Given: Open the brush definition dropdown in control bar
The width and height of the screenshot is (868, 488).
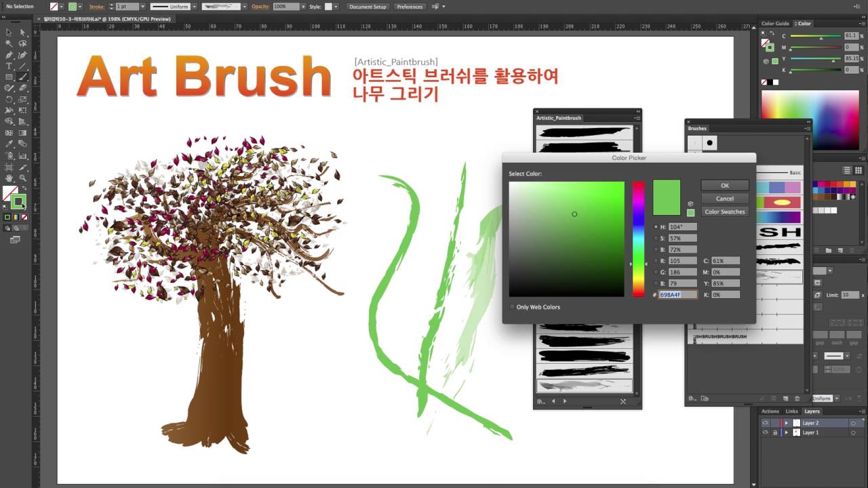Looking at the screenshot, I should [245, 7].
